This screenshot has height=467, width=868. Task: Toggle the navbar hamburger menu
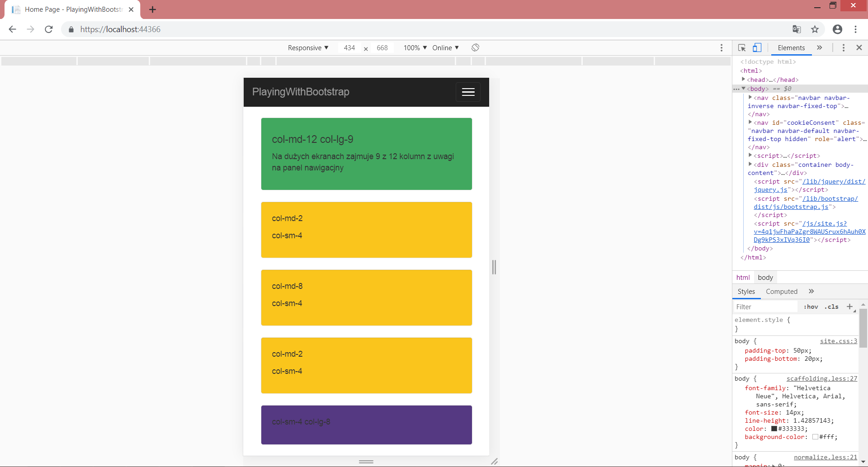[468, 92]
